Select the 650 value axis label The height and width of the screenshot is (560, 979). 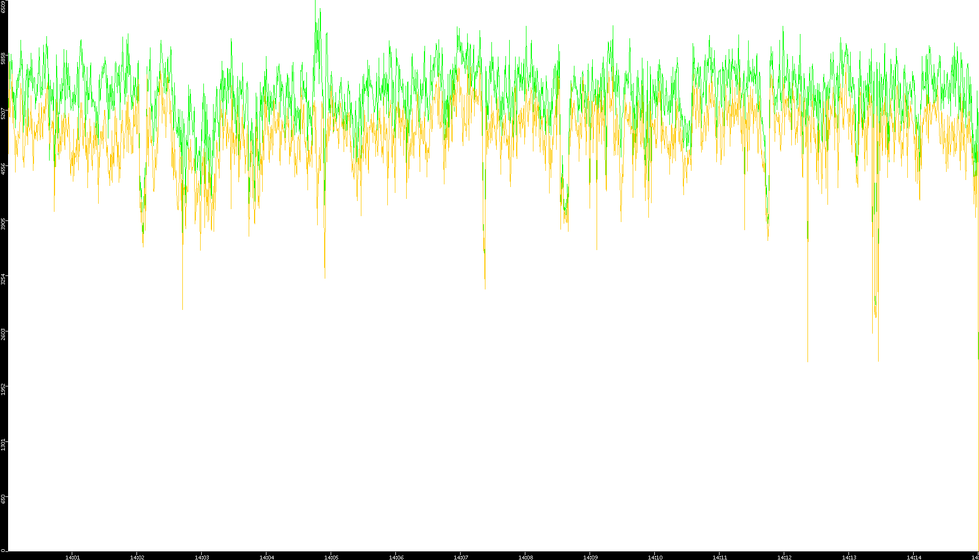coord(3,499)
